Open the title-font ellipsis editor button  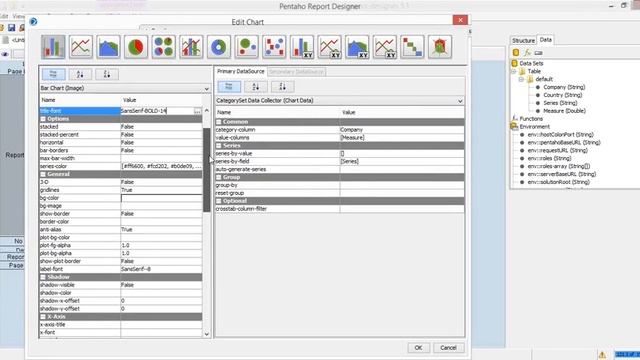click(197, 111)
